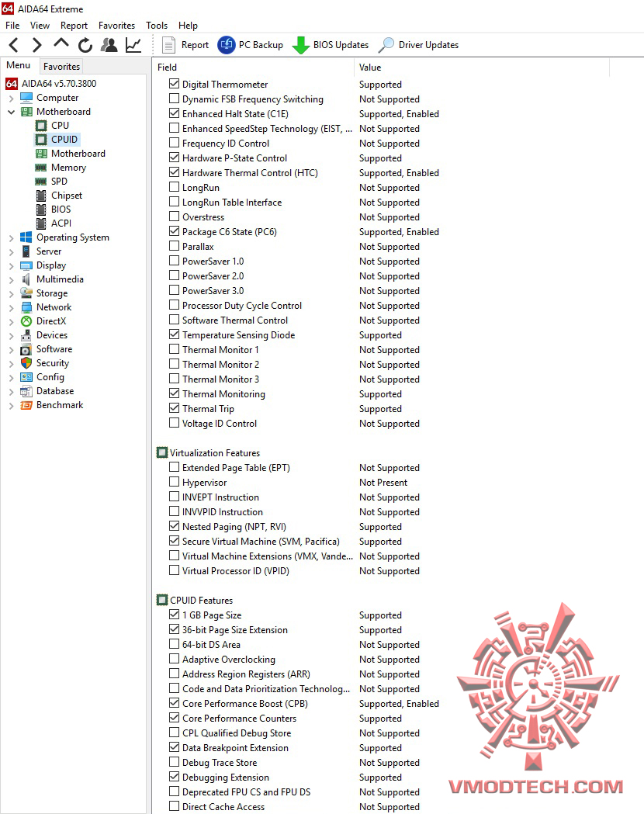Expand the Computer tree node
Viewport: 644px width, 814px height.
click(x=12, y=98)
